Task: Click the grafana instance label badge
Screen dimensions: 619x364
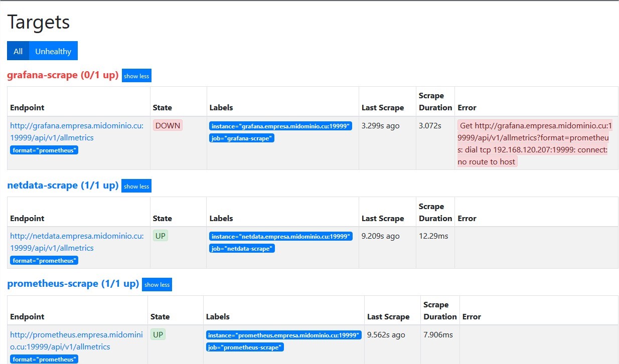Action: (281, 126)
